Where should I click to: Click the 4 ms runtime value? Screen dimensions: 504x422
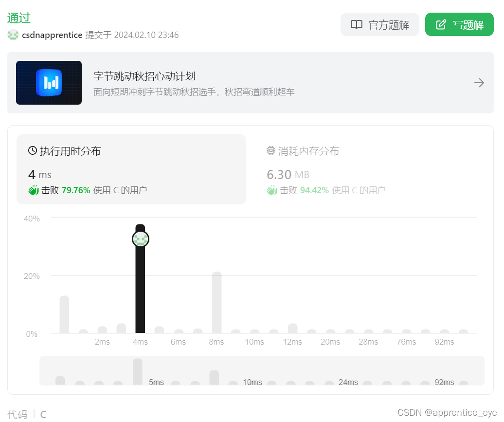[40, 175]
